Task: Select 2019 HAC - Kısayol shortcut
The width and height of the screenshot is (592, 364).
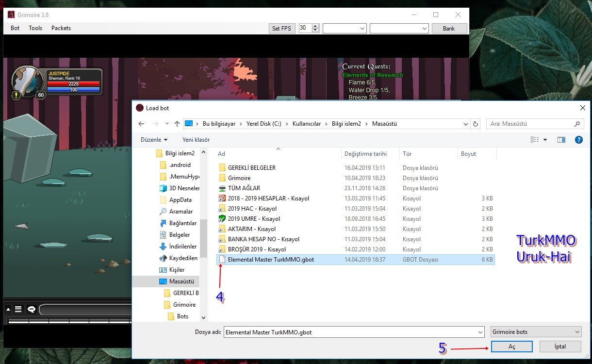Action: [355, 209]
